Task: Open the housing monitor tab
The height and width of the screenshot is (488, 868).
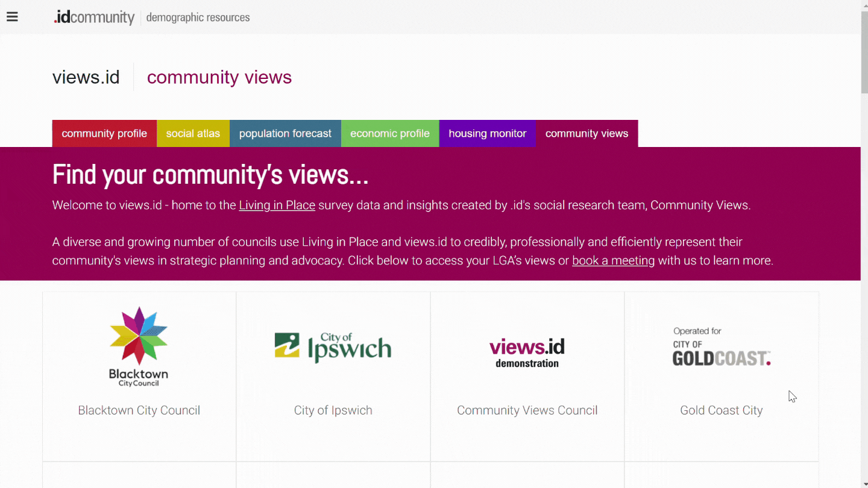Action: click(x=487, y=134)
